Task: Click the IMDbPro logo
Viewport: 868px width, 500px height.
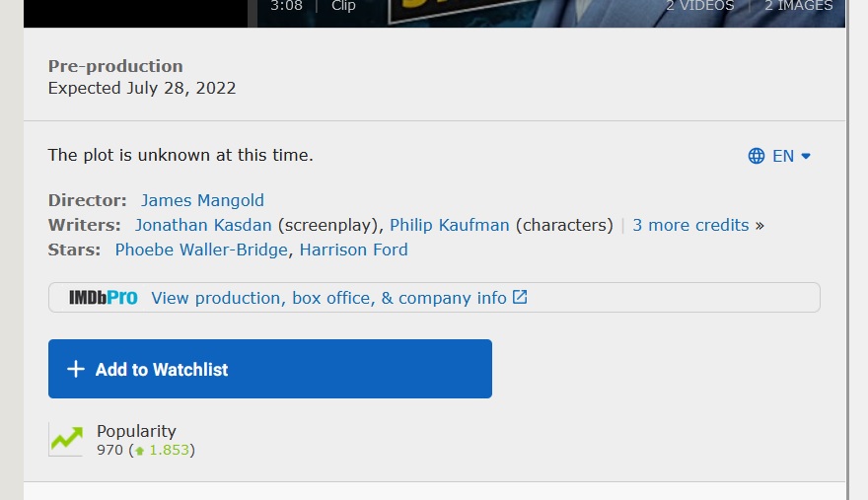Action: [x=103, y=298]
